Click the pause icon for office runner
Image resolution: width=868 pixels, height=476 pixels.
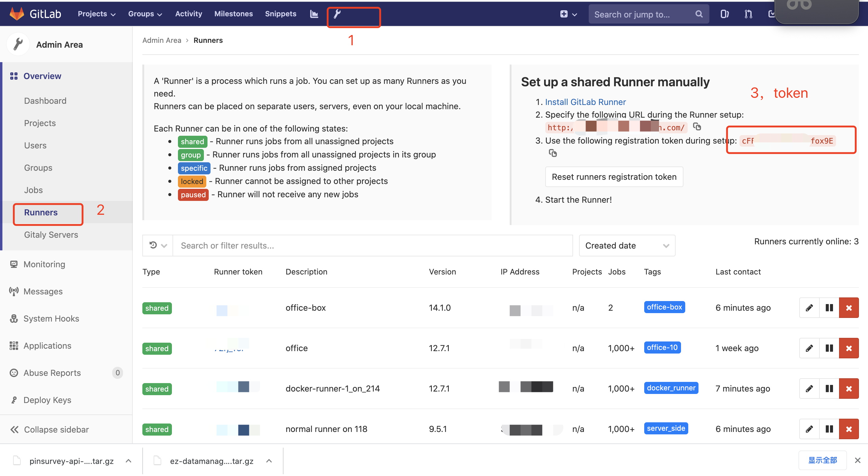coord(829,348)
